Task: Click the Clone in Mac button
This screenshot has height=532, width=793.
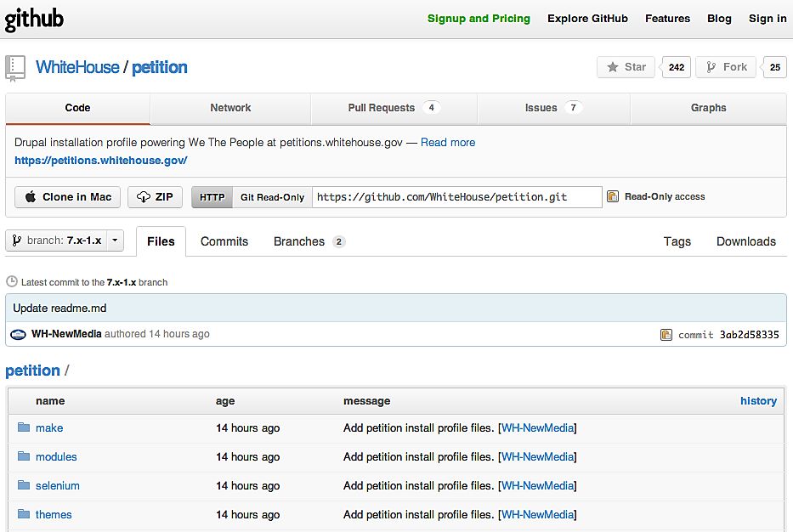Action: pos(67,196)
